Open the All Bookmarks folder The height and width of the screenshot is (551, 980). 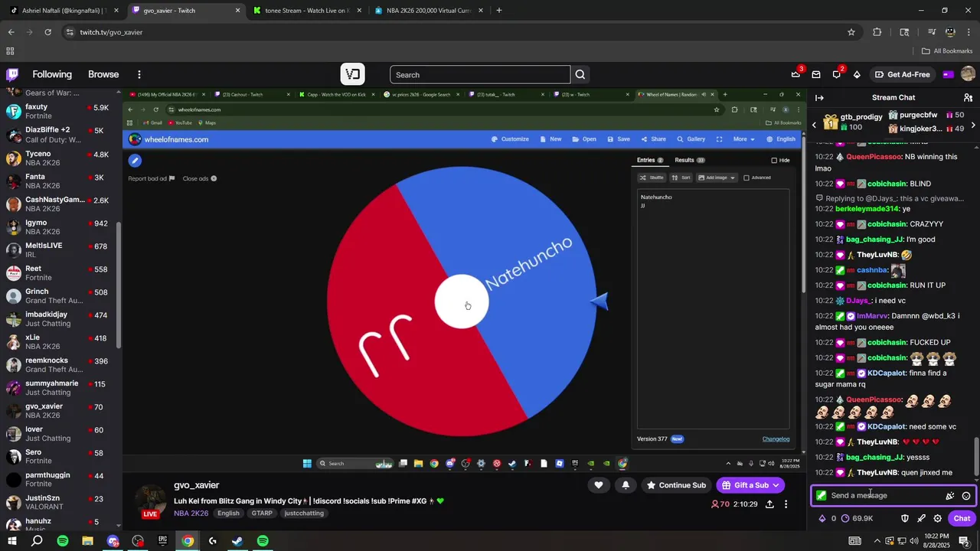[x=946, y=51]
